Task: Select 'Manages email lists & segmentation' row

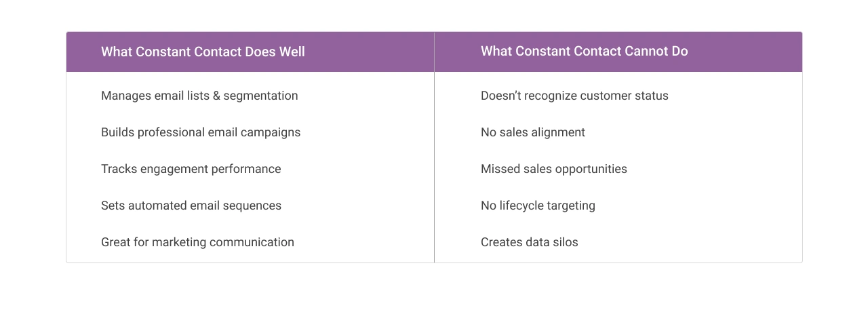Action: 199,96
